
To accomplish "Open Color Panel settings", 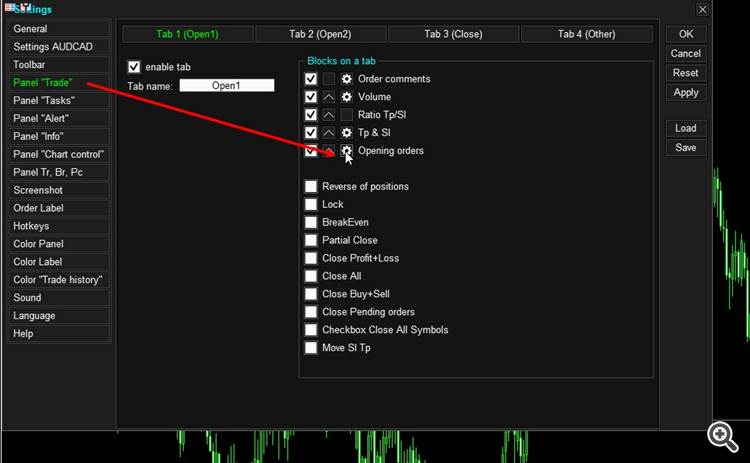I will point(59,244).
